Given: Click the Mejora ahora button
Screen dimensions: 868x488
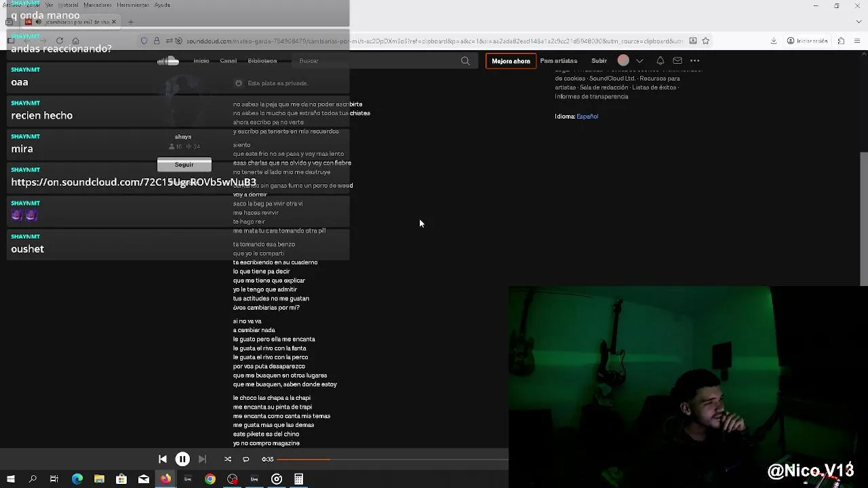Looking at the screenshot, I should pos(511,61).
